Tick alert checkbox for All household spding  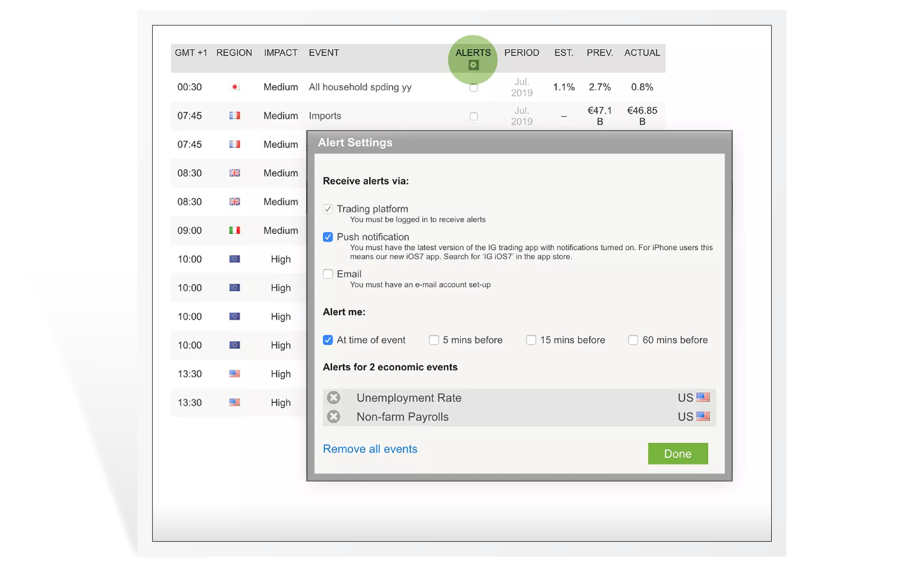[x=473, y=88]
